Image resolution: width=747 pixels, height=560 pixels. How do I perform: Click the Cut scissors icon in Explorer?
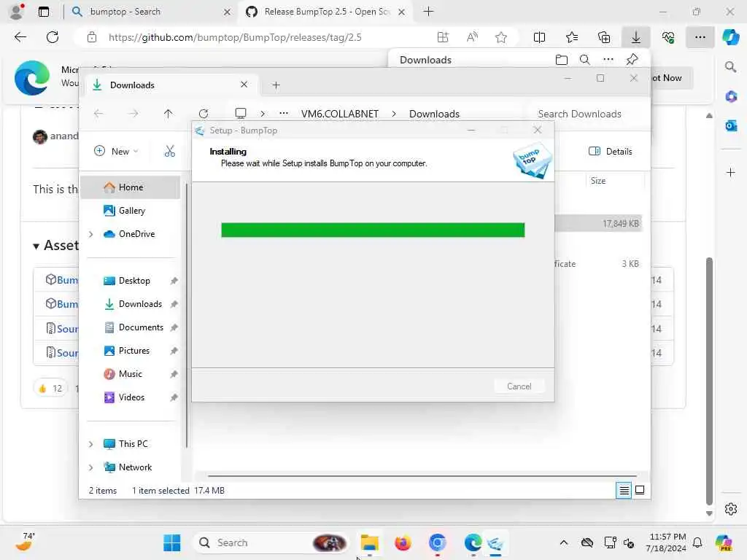click(169, 151)
